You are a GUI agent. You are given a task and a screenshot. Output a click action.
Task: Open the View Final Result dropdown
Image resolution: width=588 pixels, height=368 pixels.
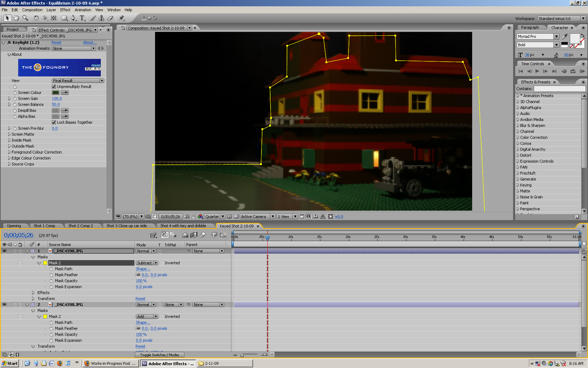pyautogui.click(x=78, y=81)
